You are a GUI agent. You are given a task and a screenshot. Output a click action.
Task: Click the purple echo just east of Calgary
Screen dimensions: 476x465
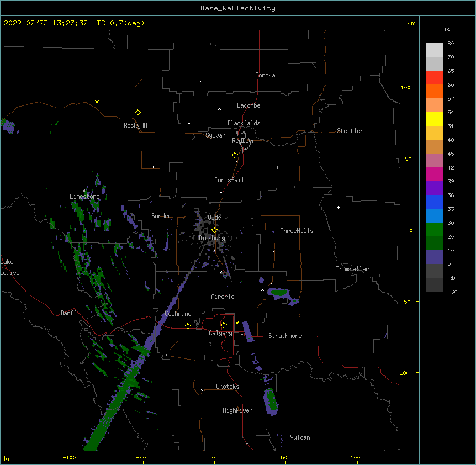point(248,331)
